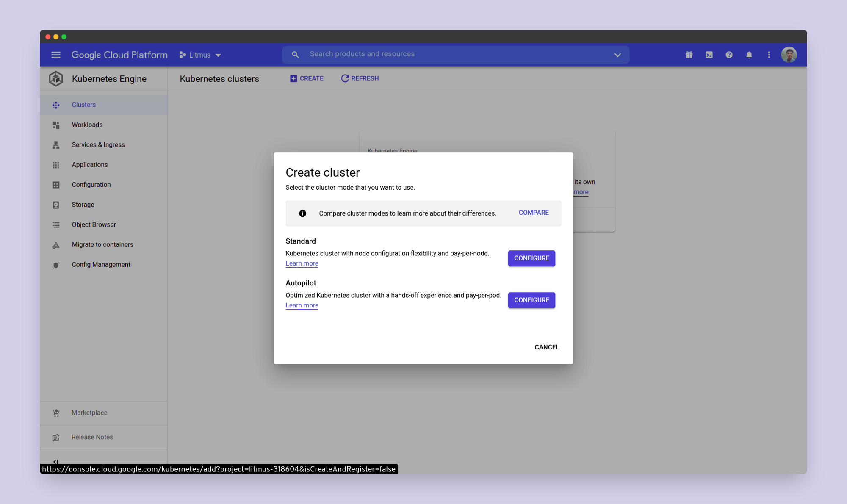Click the Storage disk icon
847x504 pixels.
pos(56,205)
